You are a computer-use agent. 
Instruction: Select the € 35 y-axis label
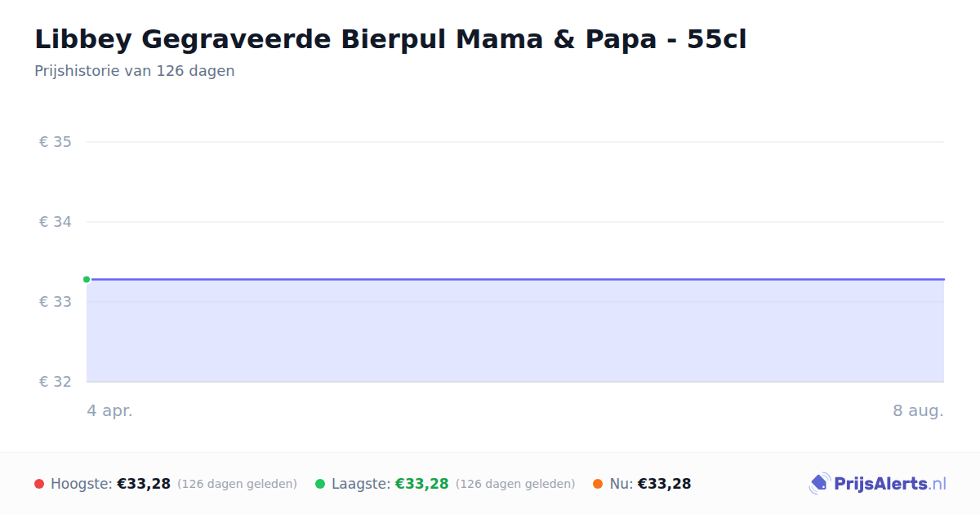point(56,142)
